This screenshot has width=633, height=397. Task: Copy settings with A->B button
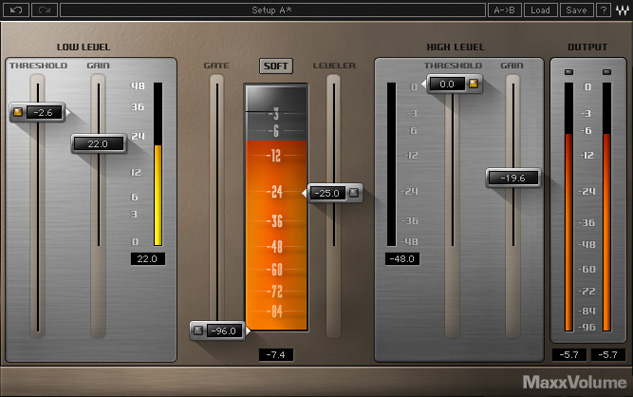tap(505, 10)
